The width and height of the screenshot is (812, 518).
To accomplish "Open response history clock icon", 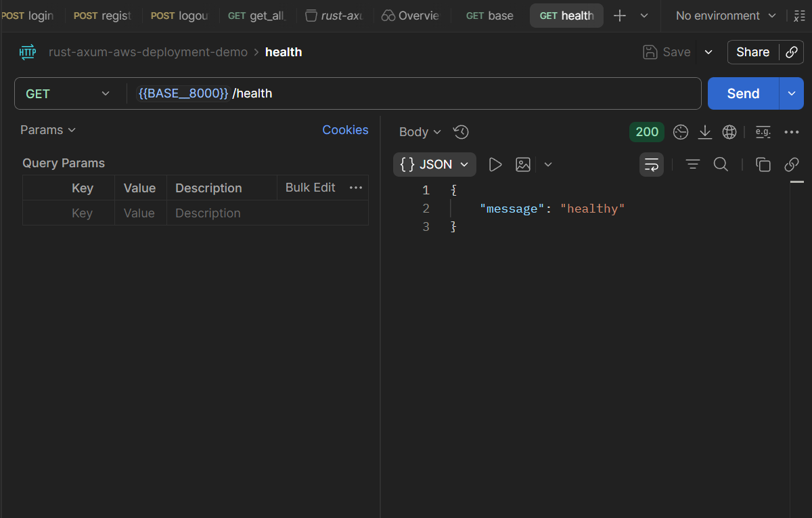I will (x=461, y=132).
